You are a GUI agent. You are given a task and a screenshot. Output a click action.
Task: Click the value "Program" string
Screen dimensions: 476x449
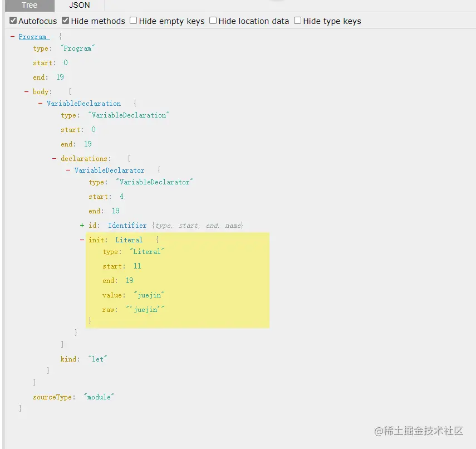77,48
